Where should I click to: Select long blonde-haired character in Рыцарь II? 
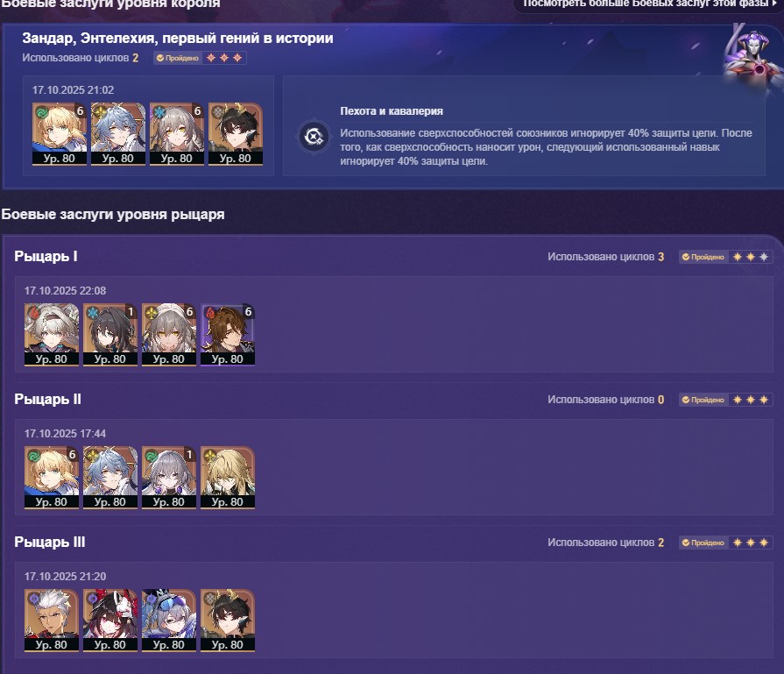click(228, 478)
